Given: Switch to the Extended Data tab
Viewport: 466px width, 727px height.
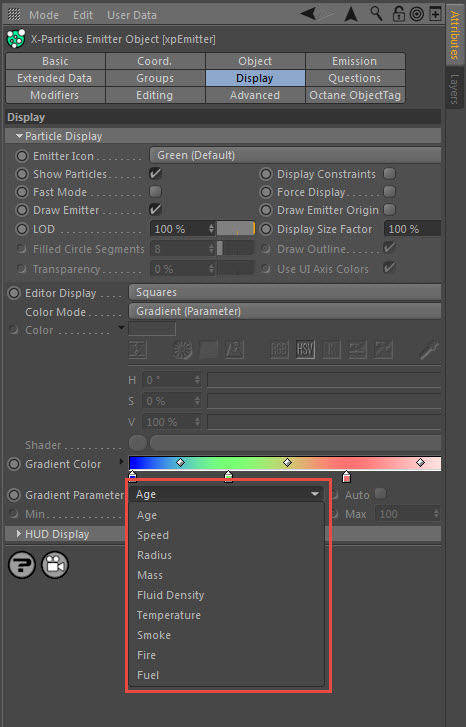Looking at the screenshot, I should (55, 78).
